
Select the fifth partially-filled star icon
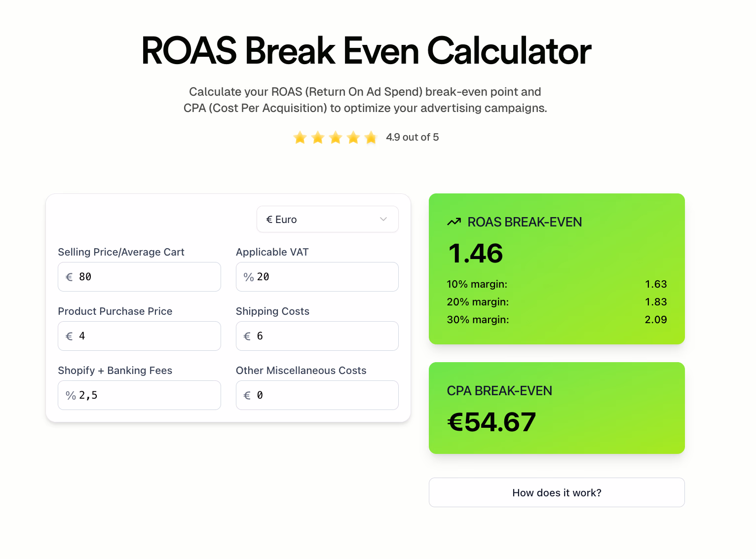371,137
